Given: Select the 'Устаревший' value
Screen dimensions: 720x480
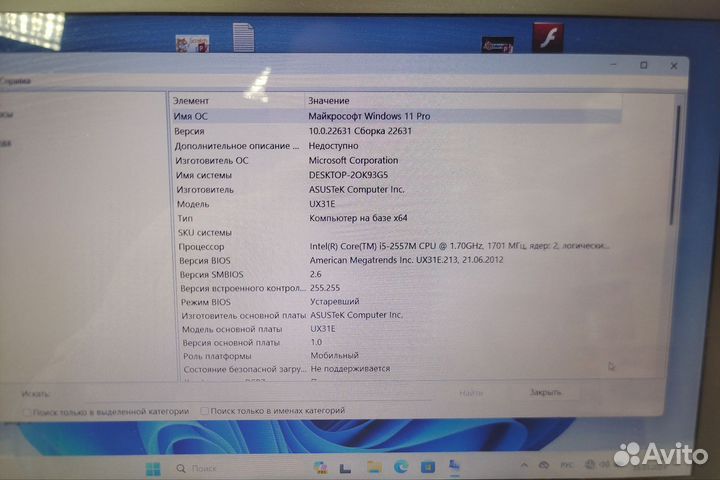Looking at the screenshot, I should click(335, 301).
